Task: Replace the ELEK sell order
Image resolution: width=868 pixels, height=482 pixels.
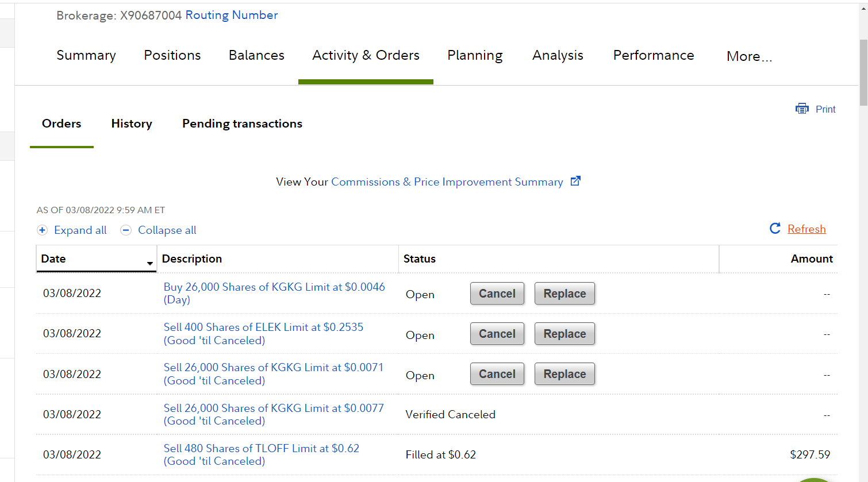Action: (x=564, y=334)
